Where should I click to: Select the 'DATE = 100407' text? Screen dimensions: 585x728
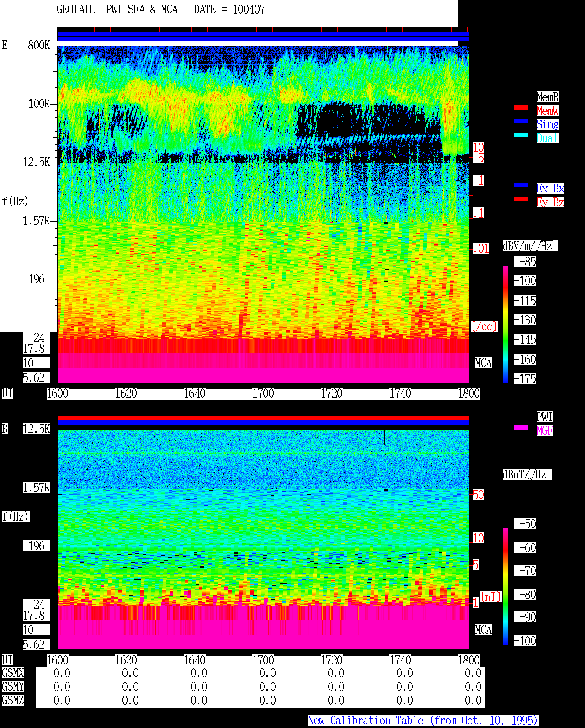(x=229, y=10)
